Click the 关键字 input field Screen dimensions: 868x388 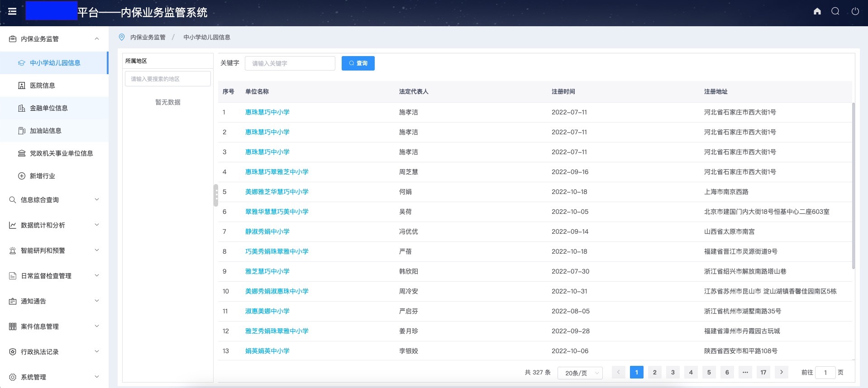(x=290, y=63)
